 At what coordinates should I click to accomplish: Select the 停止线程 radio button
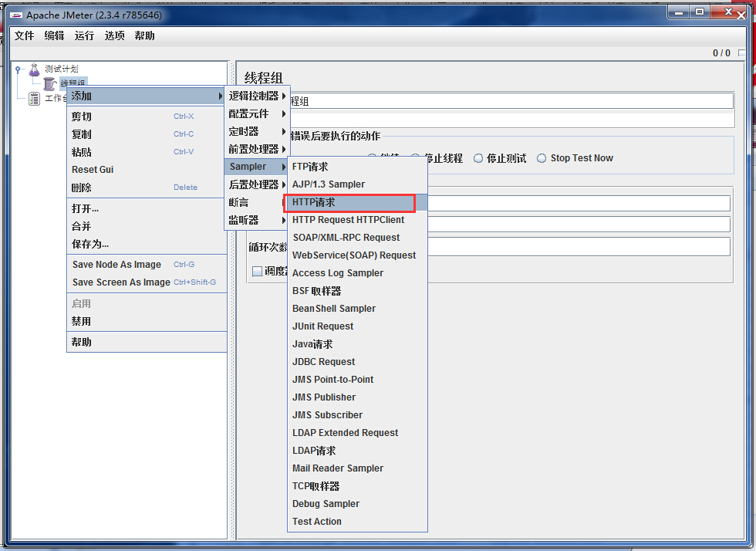coord(415,158)
